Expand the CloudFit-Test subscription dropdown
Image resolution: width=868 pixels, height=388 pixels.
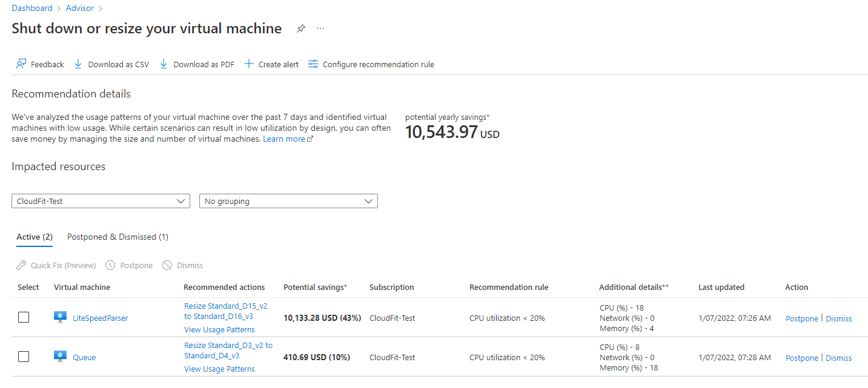tap(101, 201)
